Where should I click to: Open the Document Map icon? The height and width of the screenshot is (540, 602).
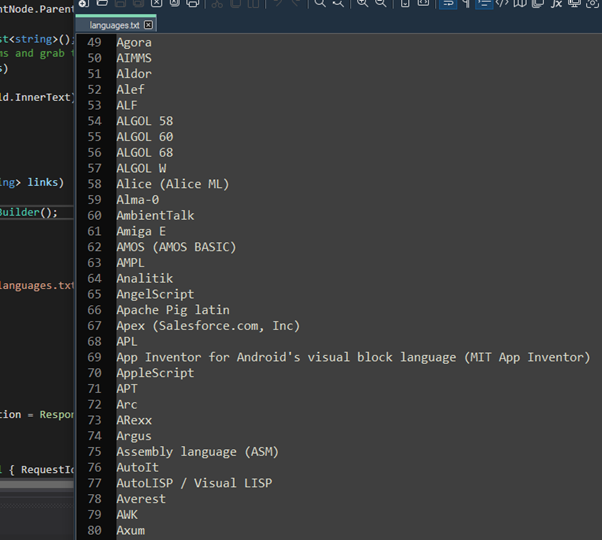pos(520,3)
